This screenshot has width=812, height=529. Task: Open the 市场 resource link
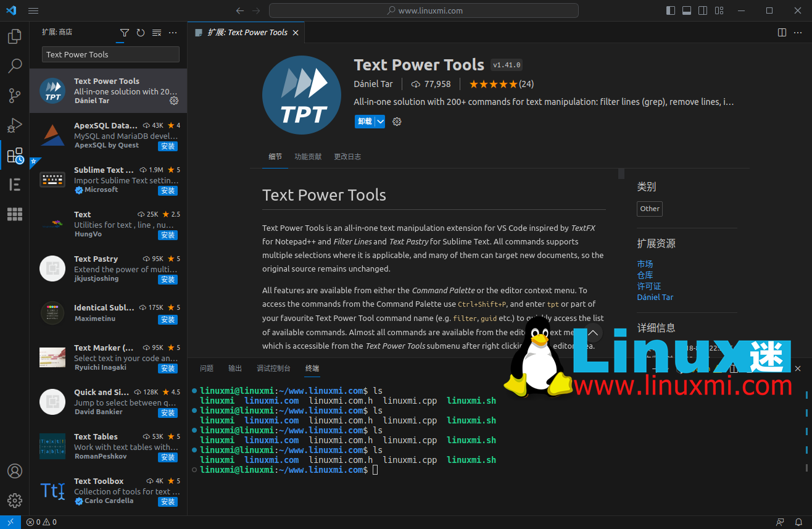click(645, 264)
